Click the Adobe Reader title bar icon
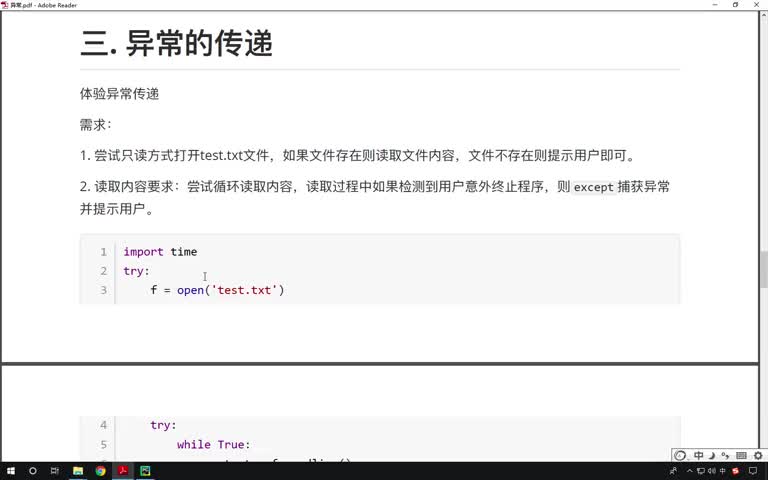The height and width of the screenshot is (480, 768). pyautogui.click(x=5, y=5)
